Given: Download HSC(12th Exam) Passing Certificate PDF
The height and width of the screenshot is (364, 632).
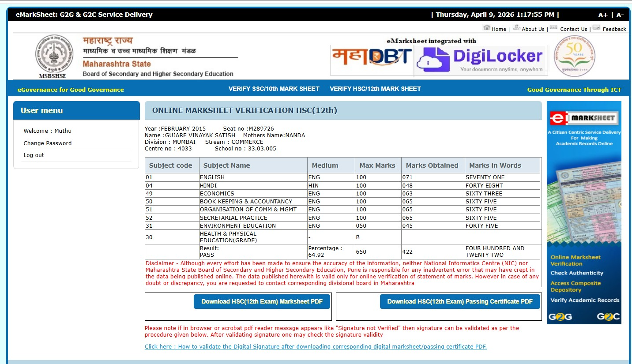Looking at the screenshot, I should (x=460, y=301).
